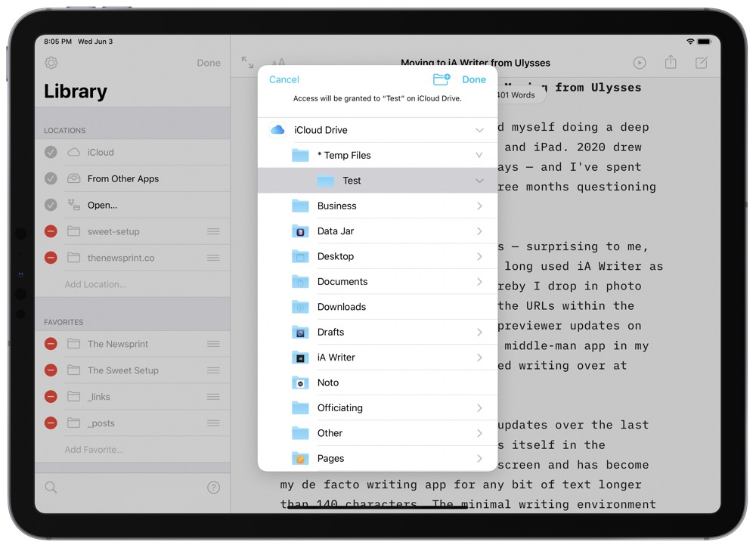Expand the Drafts folder chevron
This screenshot has width=756, height=548.
pyautogui.click(x=479, y=332)
